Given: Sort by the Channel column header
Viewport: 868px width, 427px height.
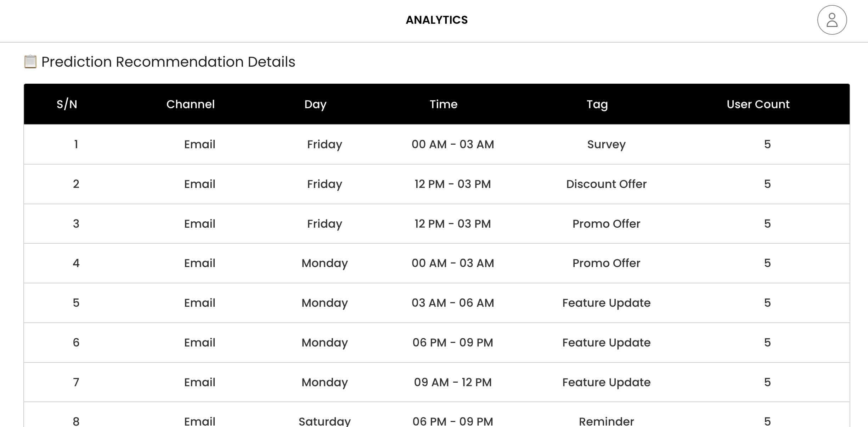Looking at the screenshot, I should pyautogui.click(x=190, y=104).
